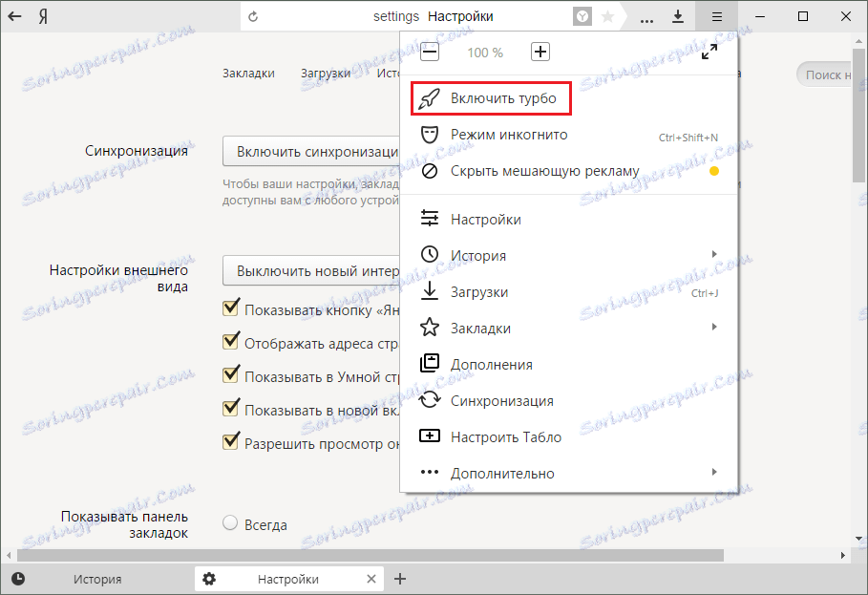Click the 100 % zoom level text
The image size is (868, 595).
(x=485, y=53)
